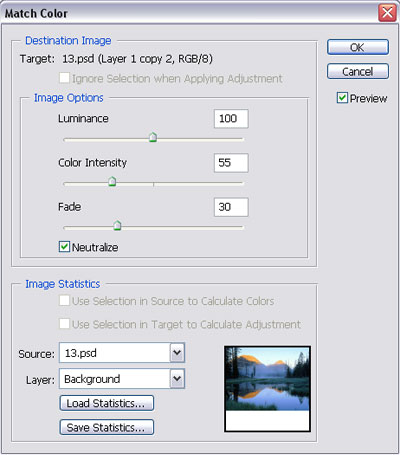The height and width of the screenshot is (455, 400).
Task: Click the source image preview thumbnail
Action: [267, 389]
